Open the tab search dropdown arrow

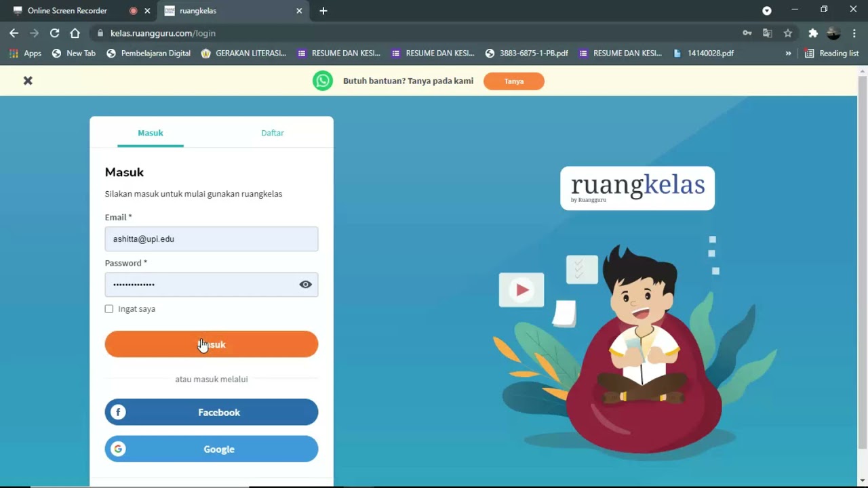click(767, 11)
